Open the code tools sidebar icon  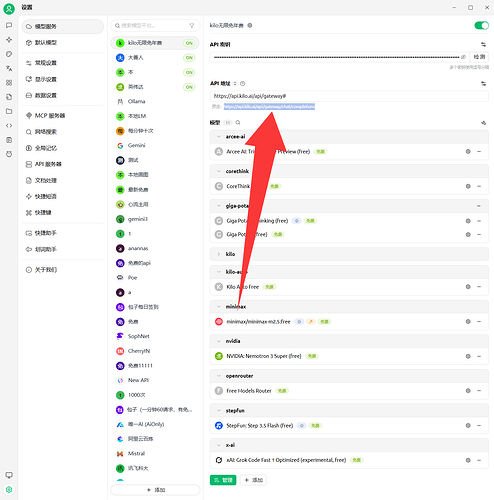tap(9, 126)
